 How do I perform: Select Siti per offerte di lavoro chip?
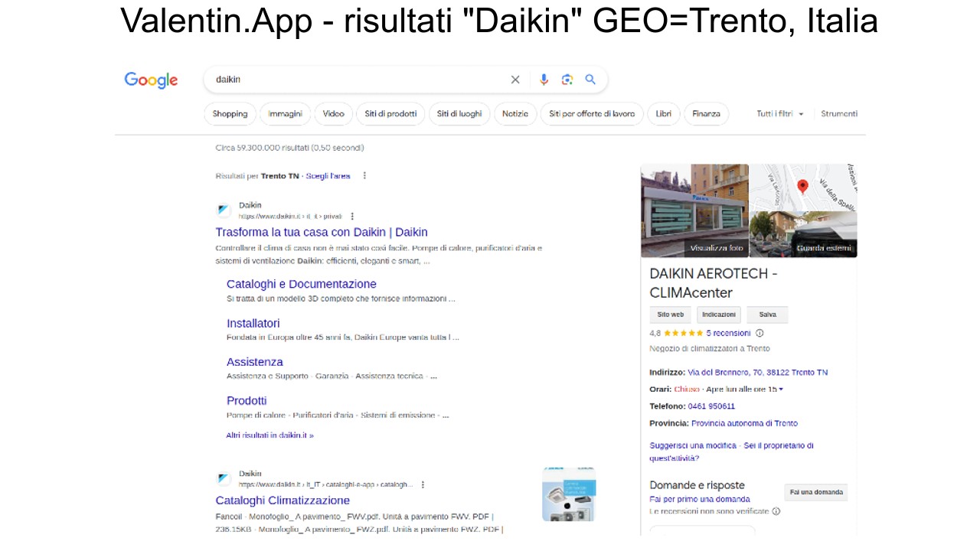(x=592, y=114)
